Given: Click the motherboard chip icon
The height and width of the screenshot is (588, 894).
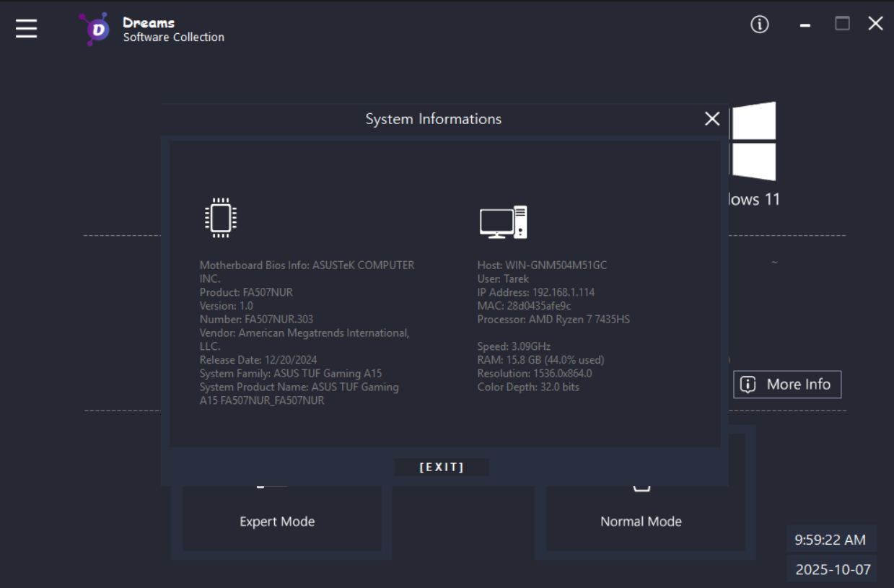Looking at the screenshot, I should point(221,217).
